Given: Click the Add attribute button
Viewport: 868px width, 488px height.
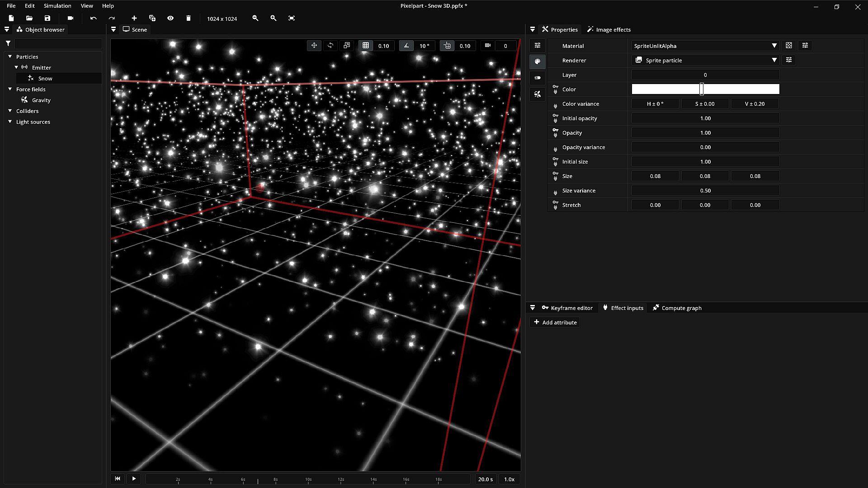Looking at the screenshot, I should tap(555, 322).
